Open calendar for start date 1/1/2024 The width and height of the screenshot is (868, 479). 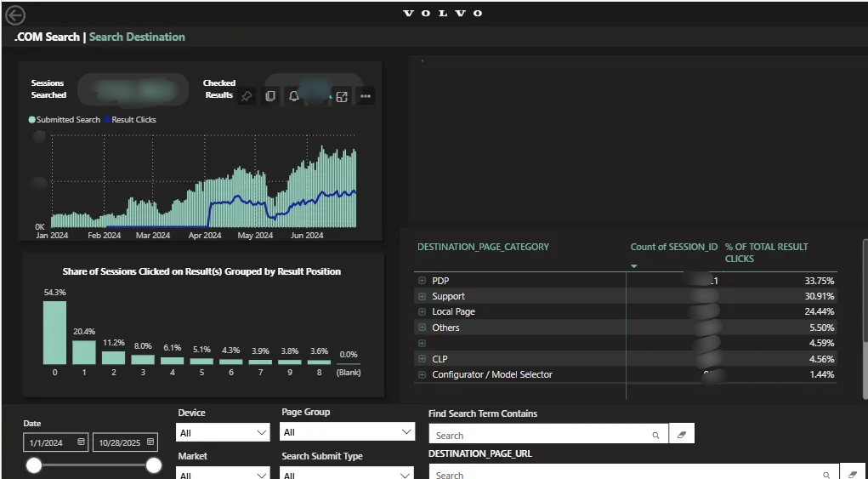click(x=82, y=442)
